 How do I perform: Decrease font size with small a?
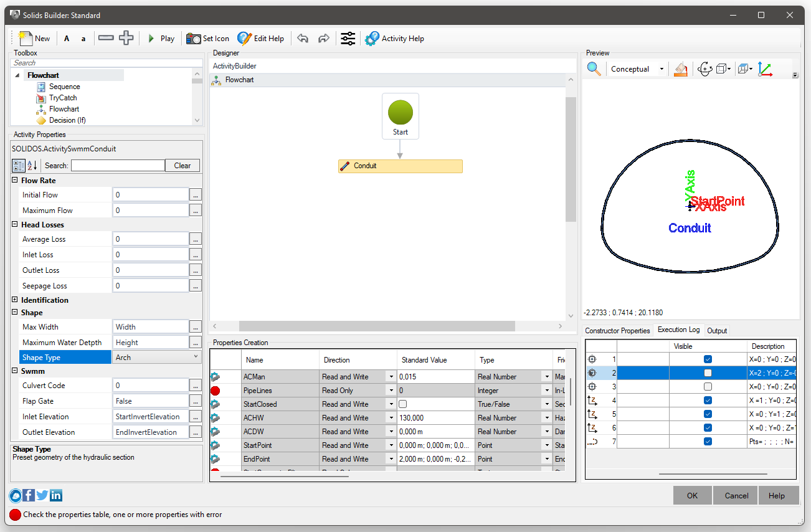(x=83, y=39)
